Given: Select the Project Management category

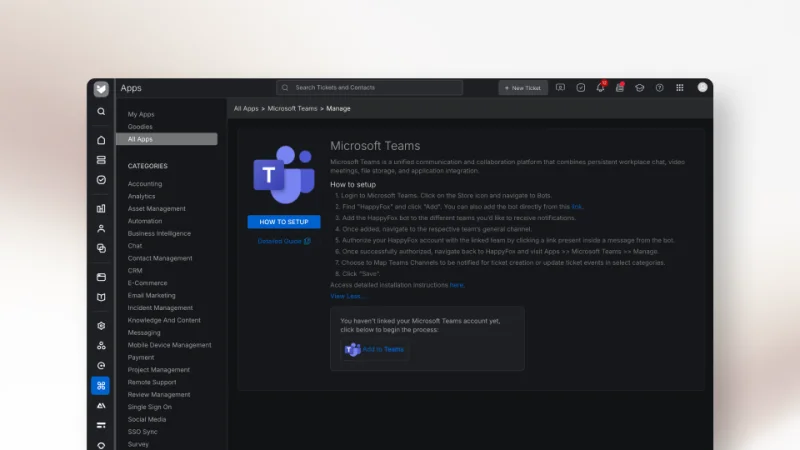Looking at the screenshot, I should (159, 370).
